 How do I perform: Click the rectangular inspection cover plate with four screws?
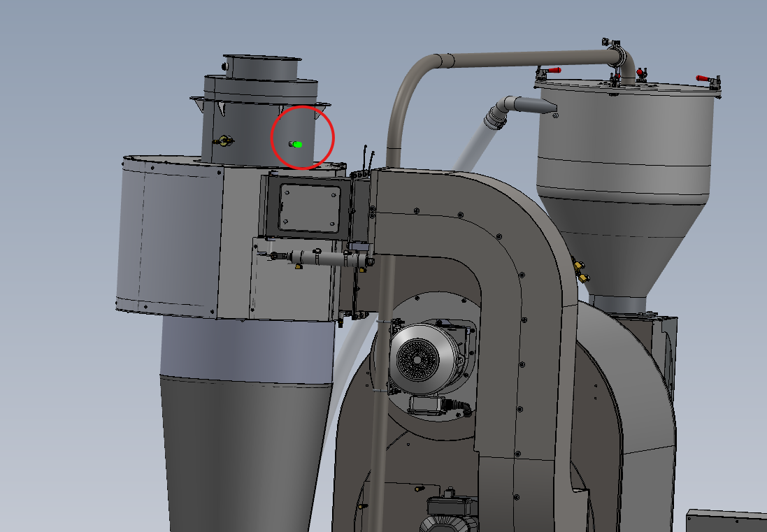coord(306,207)
